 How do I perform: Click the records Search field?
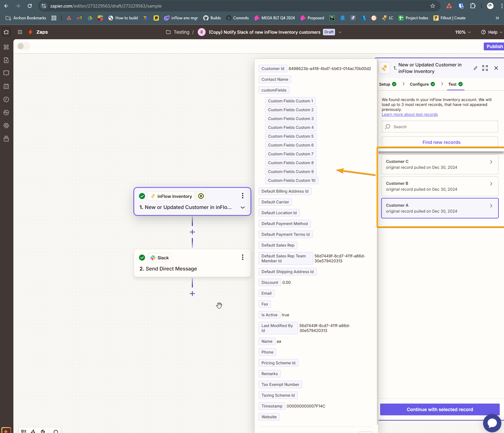(440, 127)
